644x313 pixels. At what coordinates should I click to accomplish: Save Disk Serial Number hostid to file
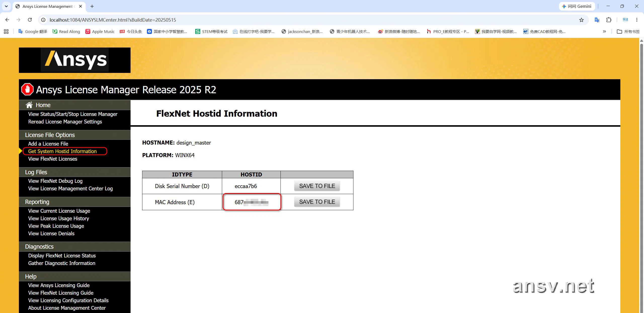[x=317, y=186]
